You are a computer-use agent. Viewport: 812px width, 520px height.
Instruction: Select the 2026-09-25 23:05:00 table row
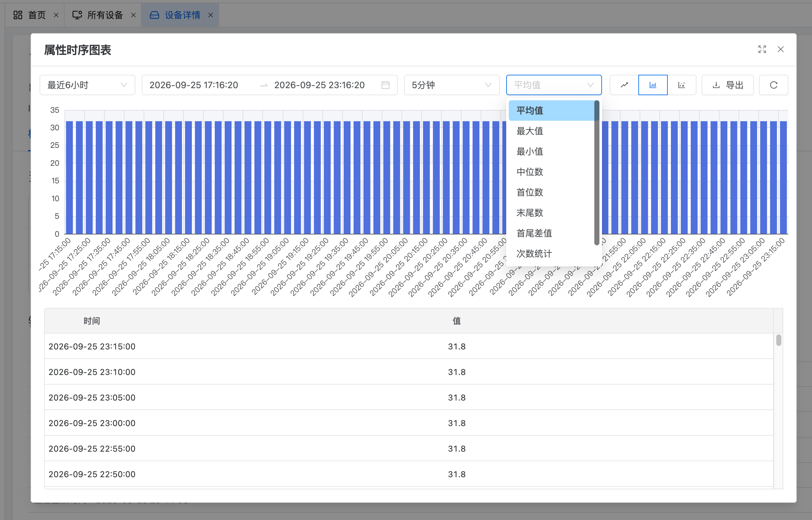pyautogui.click(x=409, y=397)
